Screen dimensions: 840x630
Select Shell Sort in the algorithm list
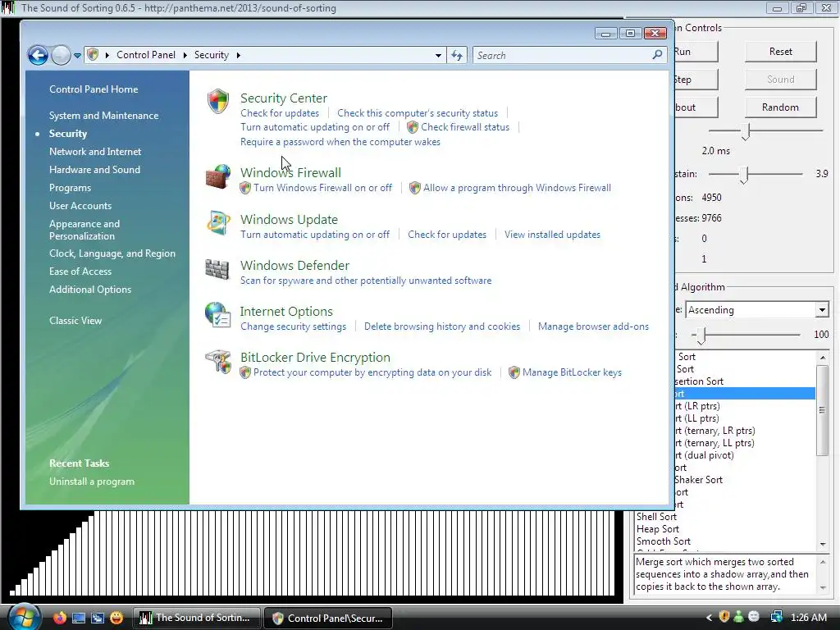656,517
